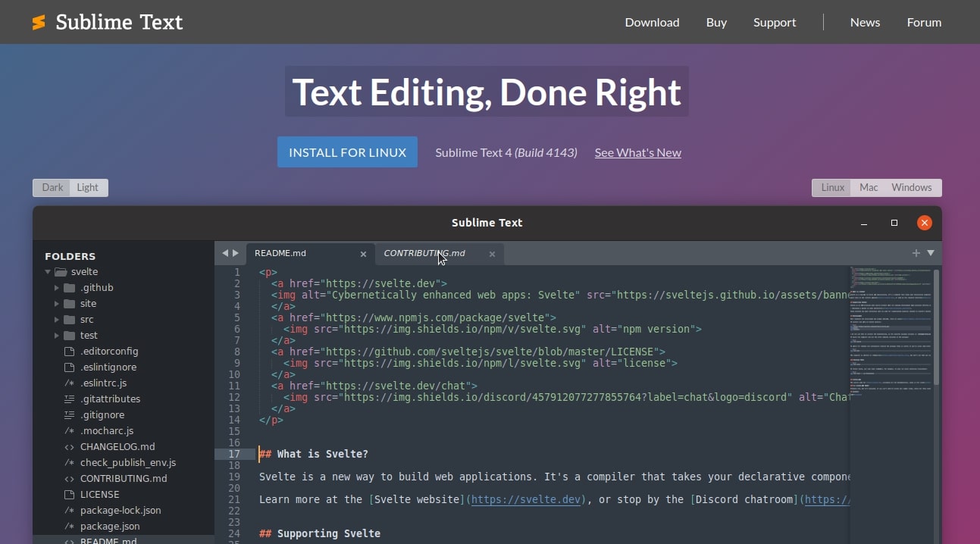Viewport: 980px width, 544px height.
Task: Open the .eslintrc.js file in sidebar
Action: 103,383
